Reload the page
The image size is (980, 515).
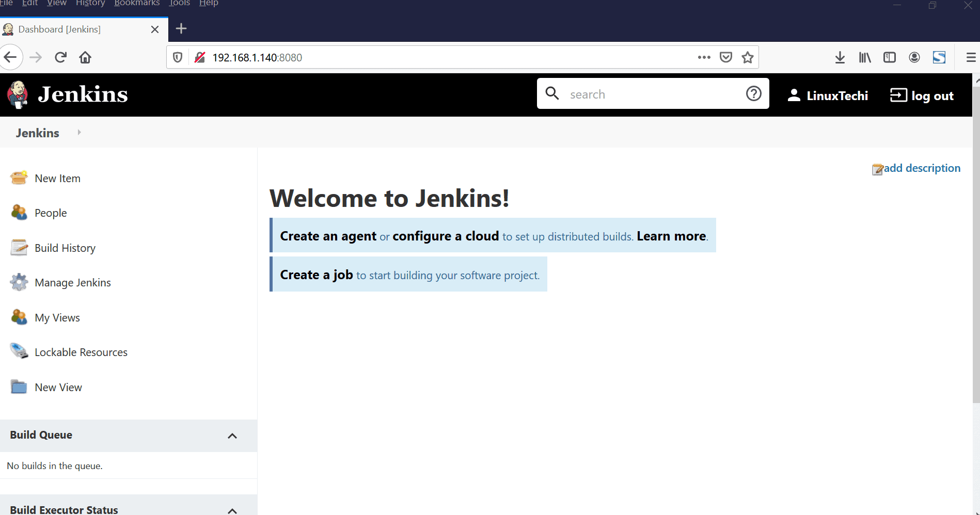60,57
